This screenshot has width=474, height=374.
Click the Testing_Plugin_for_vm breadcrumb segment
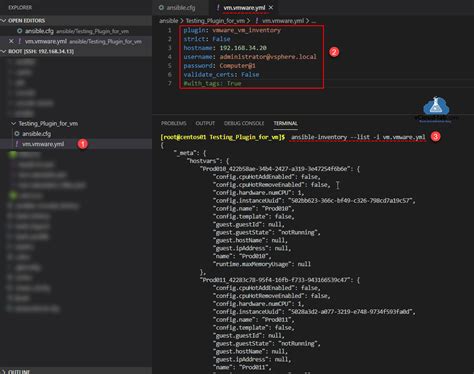215,21
